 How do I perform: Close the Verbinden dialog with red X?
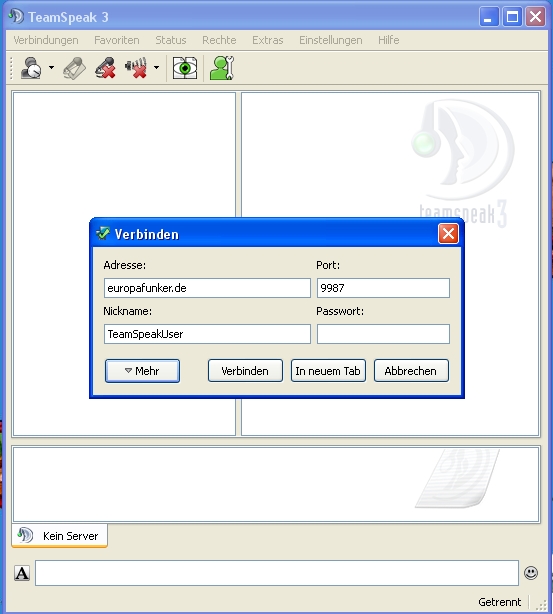[x=448, y=234]
